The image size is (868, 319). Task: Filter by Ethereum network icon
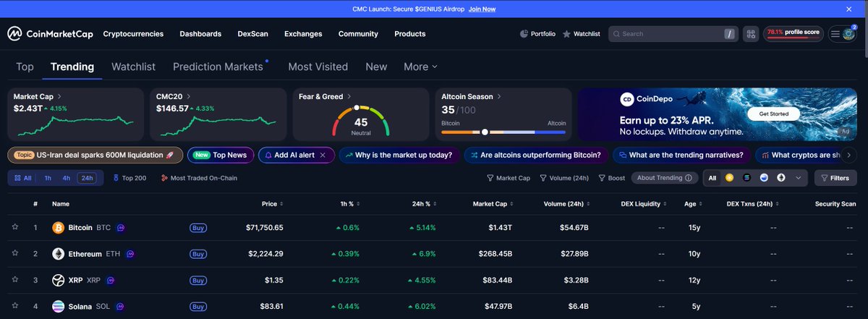(781, 178)
